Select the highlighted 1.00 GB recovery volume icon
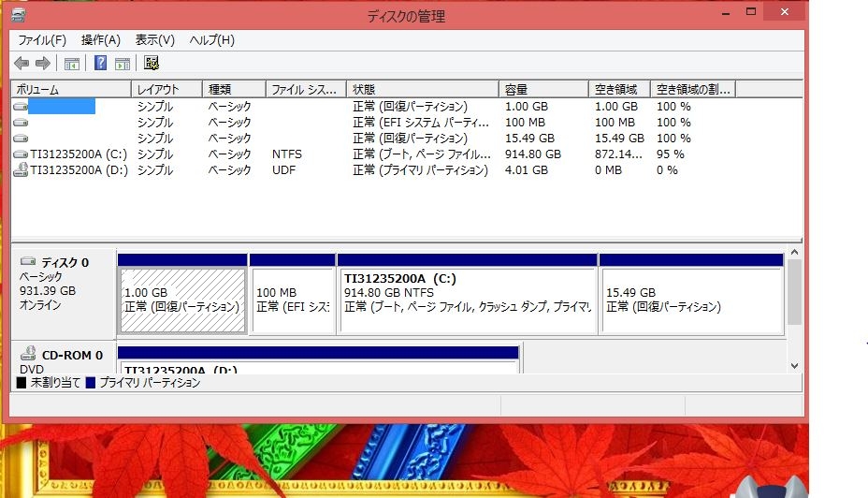Viewport: 868px width, 498px height. tap(21, 107)
